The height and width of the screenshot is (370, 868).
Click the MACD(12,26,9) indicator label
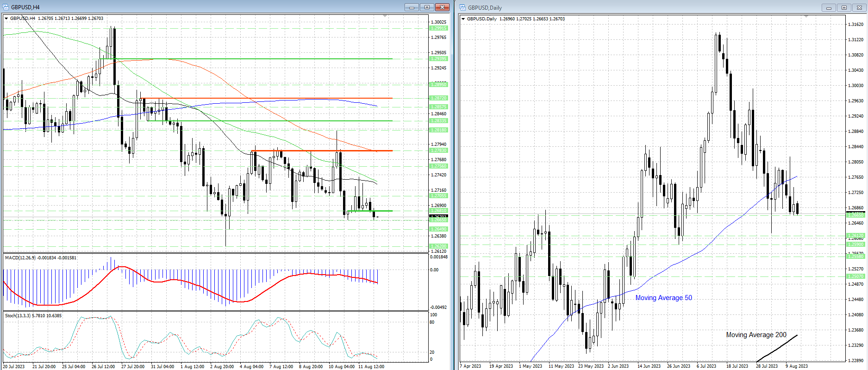(x=40, y=257)
